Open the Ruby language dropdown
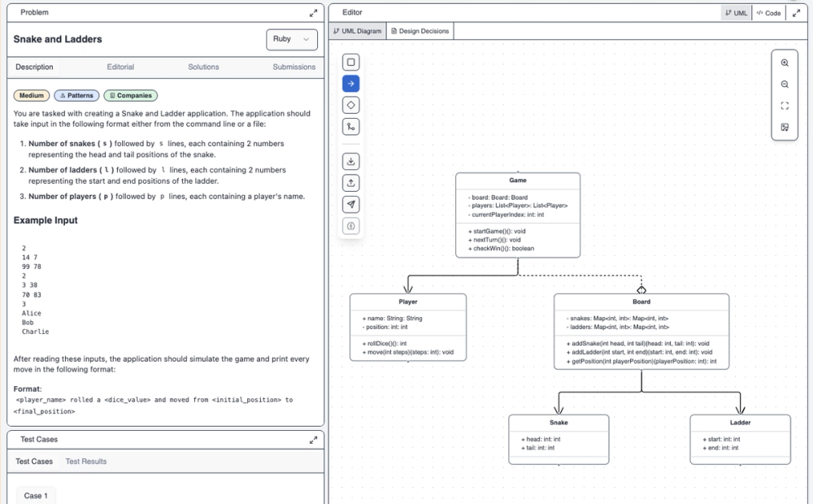This screenshot has height=504, width=813. pos(292,39)
